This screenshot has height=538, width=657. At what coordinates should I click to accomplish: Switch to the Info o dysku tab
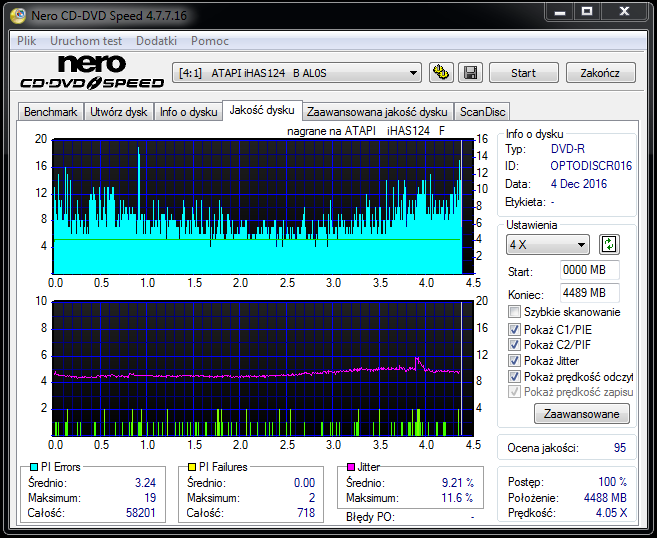point(189,112)
